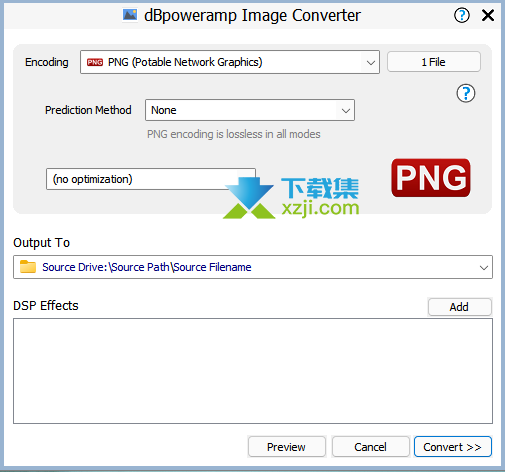505x472 pixels.
Task: Click the PNG (Potable Network Graphics) text
Action: point(185,62)
